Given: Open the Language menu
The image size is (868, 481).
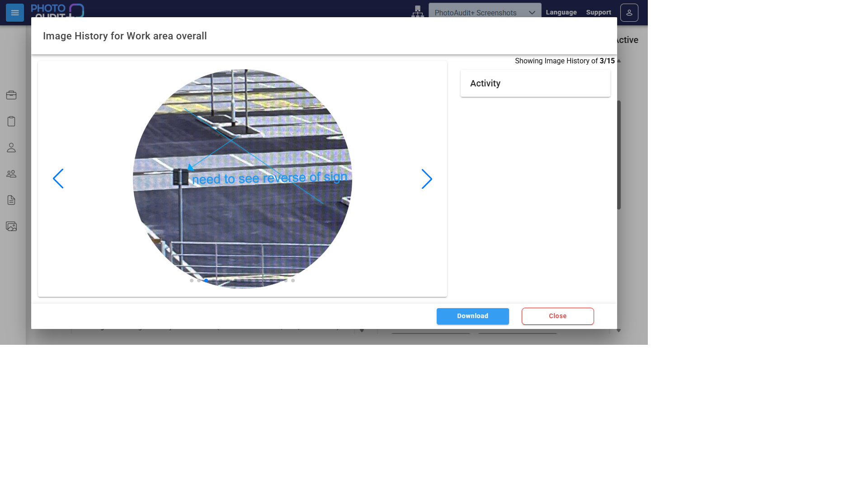Looking at the screenshot, I should [x=561, y=12].
